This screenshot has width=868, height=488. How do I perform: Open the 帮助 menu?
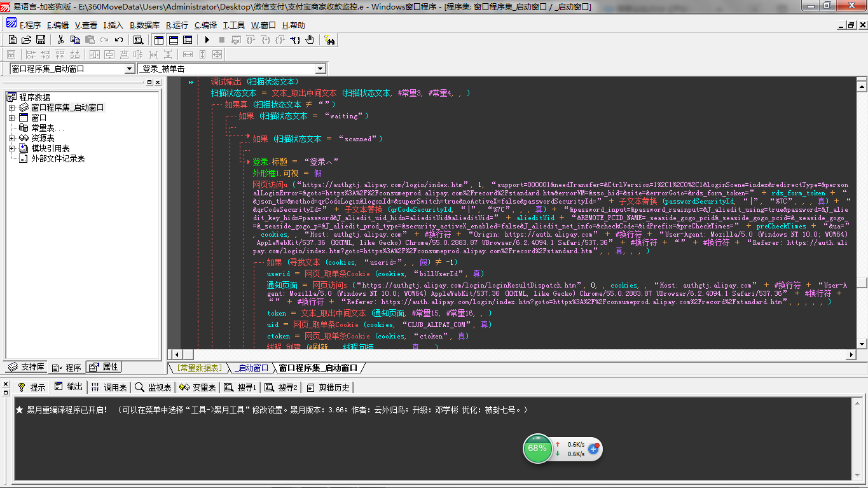click(294, 25)
